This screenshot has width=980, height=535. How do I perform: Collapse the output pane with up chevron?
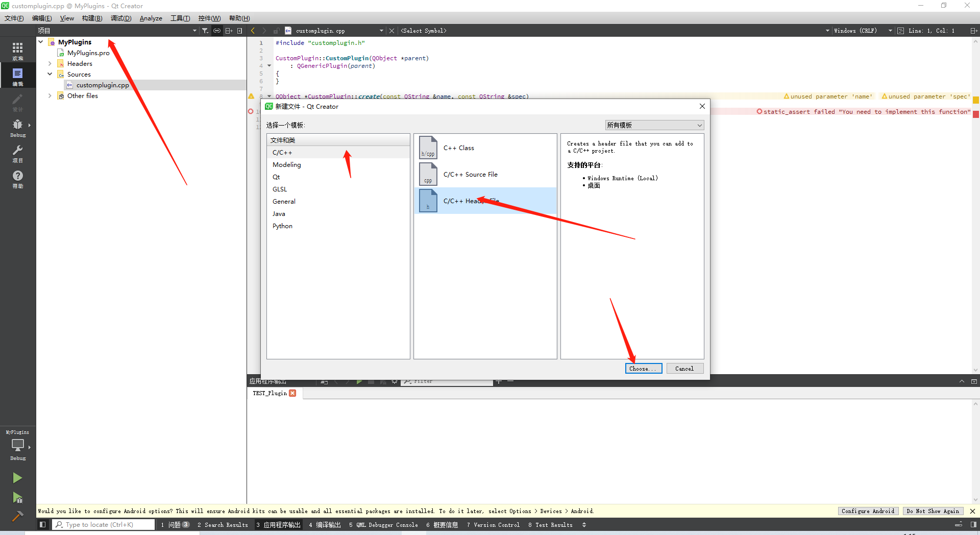[962, 381]
